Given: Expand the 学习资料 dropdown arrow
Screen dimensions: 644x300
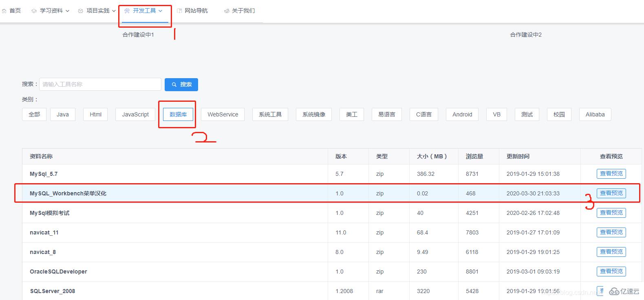Looking at the screenshot, I should click(68, 11).
